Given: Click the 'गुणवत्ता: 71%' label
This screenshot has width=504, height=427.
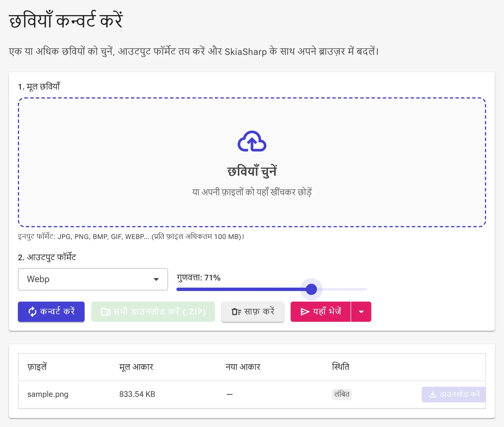Looking at the screenshot, I should point(198,278).
